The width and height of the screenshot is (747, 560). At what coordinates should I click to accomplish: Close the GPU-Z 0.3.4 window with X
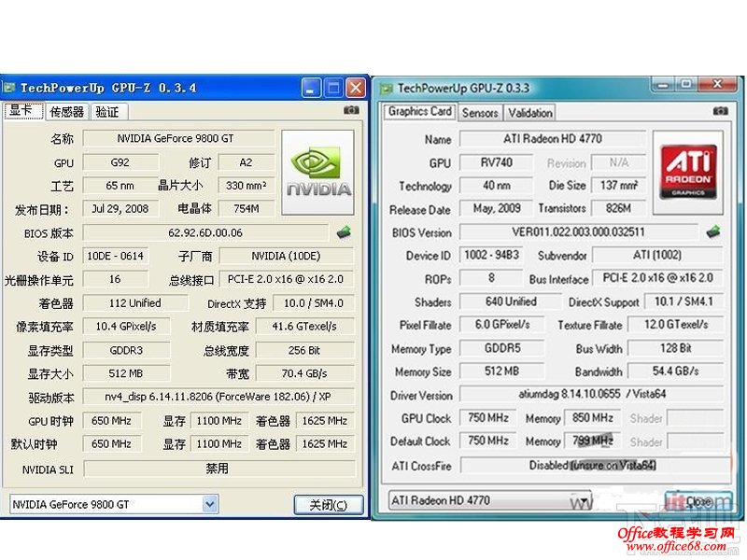[356, 88]
